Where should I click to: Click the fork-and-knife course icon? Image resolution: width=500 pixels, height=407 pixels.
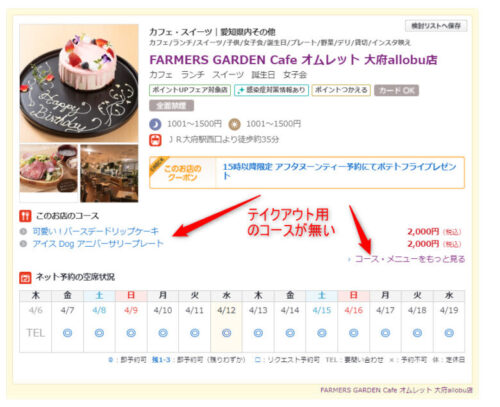coord(25,216)
